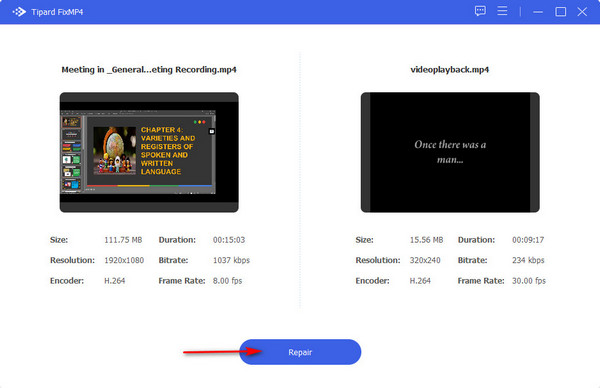The width and height of the screenshot is (600, 388).
Task: Maximize the Tipard FixMP4 window
Action: pyautogui.click(x=561, y=12)
